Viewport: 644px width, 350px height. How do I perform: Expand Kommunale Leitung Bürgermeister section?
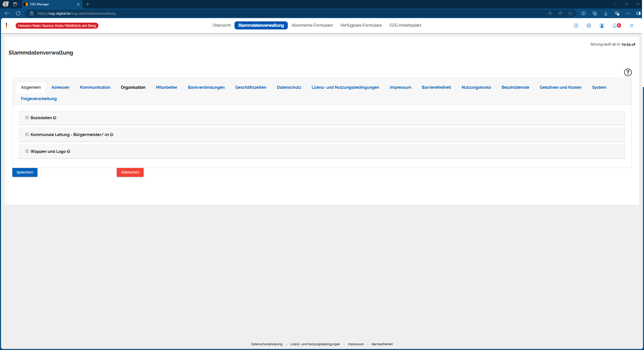pyautogui.click(x=27, y=135)
